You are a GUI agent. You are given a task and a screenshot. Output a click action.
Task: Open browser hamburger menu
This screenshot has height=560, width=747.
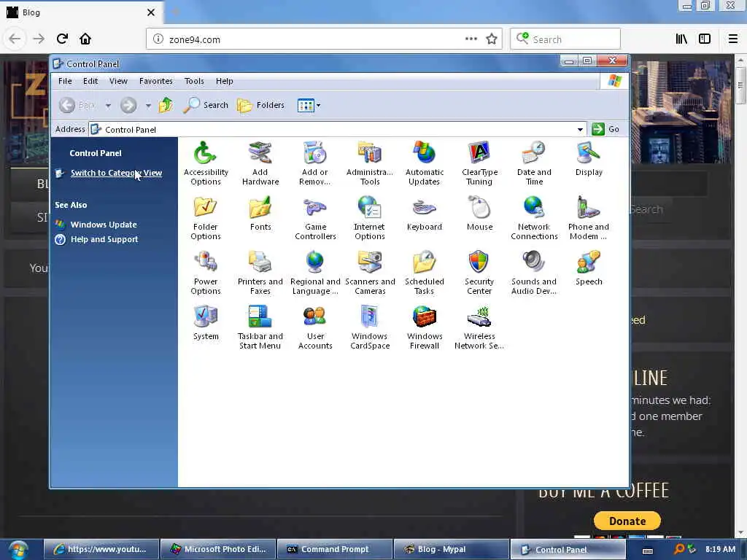733,39
